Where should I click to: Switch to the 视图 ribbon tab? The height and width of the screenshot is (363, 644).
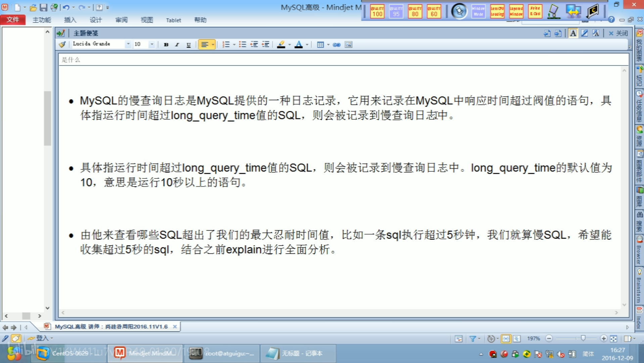tap(147, 20)
